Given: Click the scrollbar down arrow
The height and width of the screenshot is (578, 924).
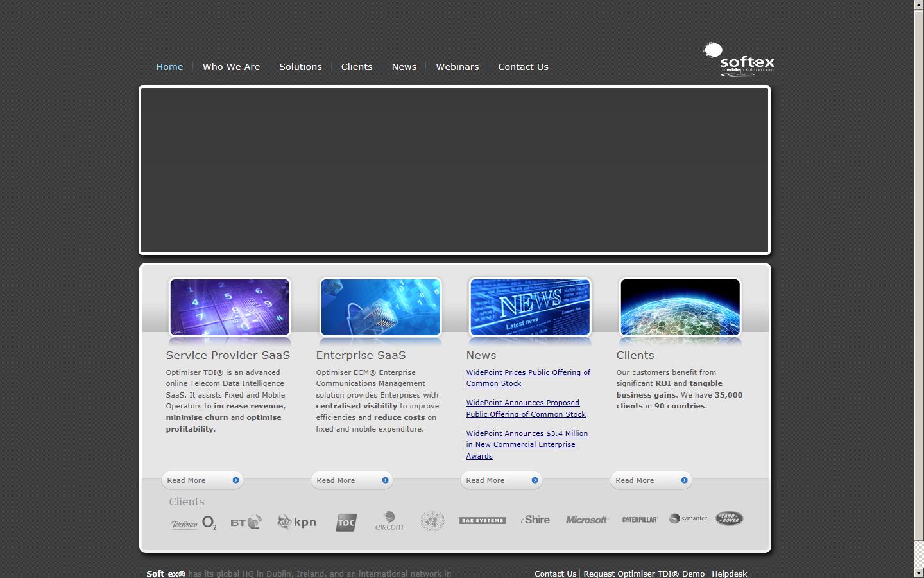Looking at the screenshot, I should pyautogui.click(x=918, y=572).
